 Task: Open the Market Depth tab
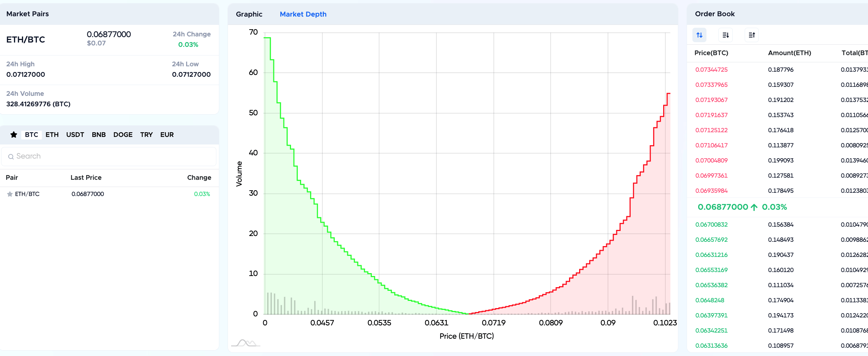(303, 14)
